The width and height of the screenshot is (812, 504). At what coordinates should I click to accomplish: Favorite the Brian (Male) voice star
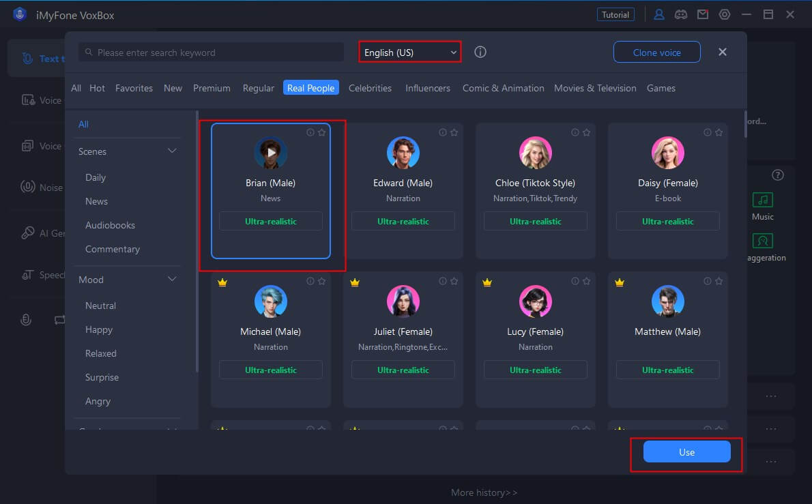coord(321,132)
